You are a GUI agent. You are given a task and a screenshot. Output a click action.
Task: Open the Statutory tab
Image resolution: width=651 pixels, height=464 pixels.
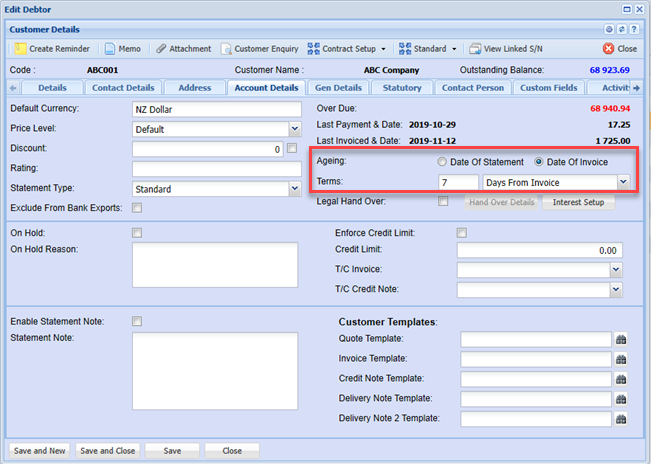(402, 88)
